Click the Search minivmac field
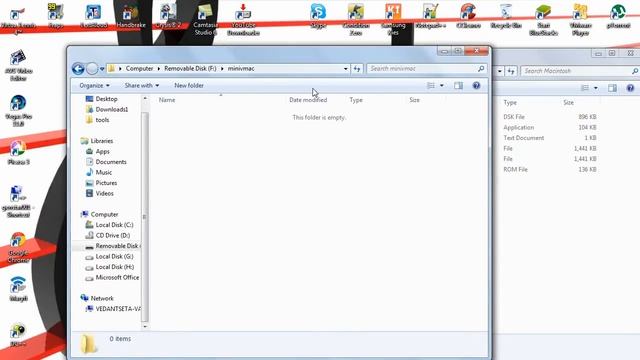 coord(427,69)
